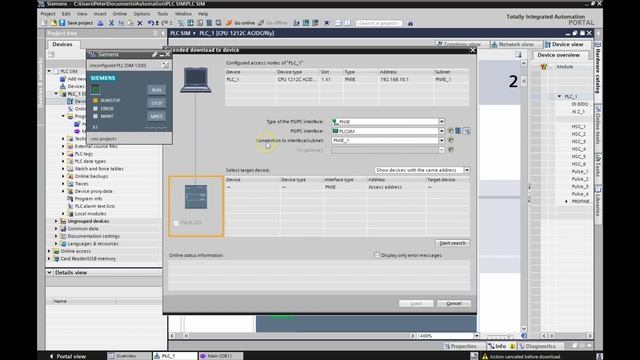Click the Load button in dialog
The image size is (640, 360).
[x=416, y=303]
